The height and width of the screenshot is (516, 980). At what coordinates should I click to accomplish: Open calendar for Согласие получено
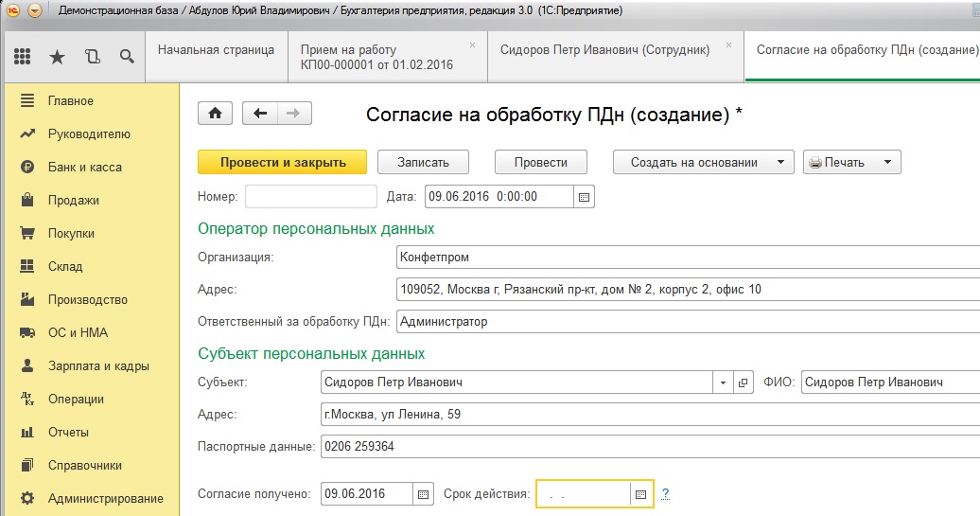click(423, 494)
